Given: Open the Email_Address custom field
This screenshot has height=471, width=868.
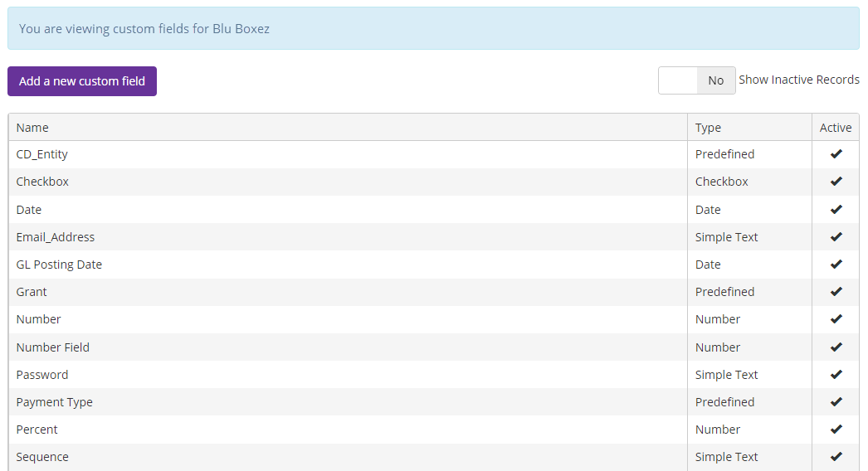Looking at the screenshot, I should tap(56, 237).
